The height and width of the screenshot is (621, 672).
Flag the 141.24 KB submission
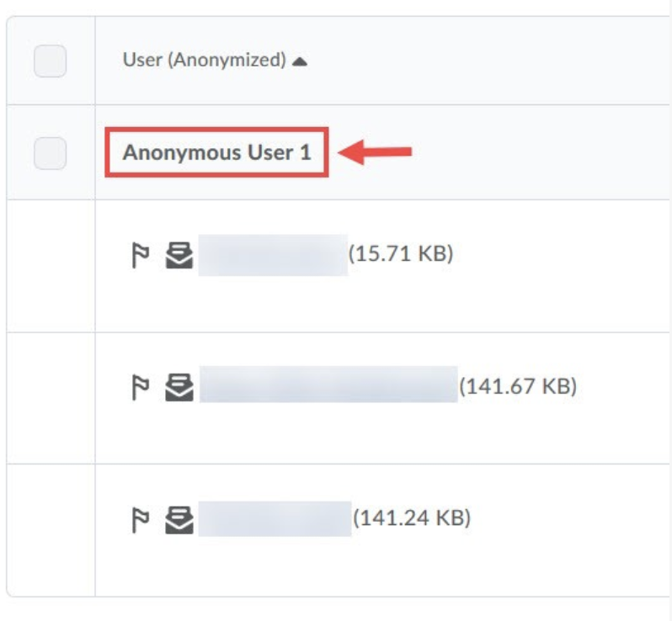[140, 520]
